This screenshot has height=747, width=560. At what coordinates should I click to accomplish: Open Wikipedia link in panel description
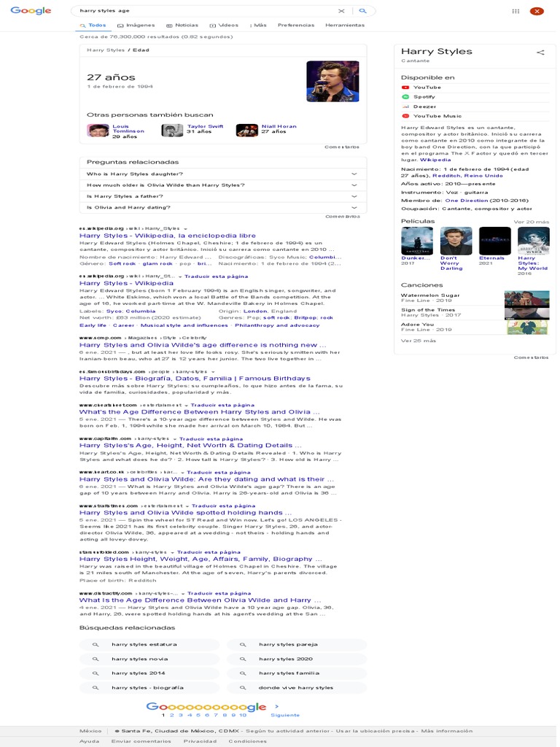click(435, 160)
